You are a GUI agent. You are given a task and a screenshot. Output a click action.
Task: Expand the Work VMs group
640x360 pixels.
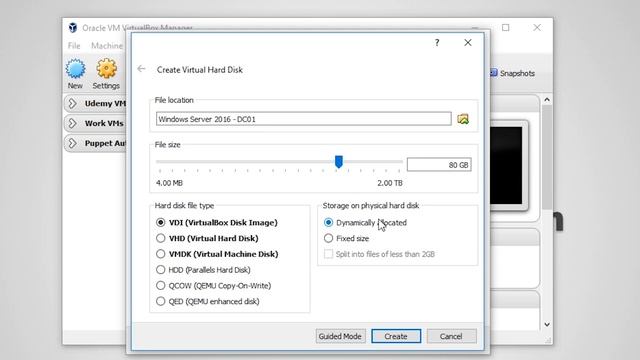click(72, 123)
